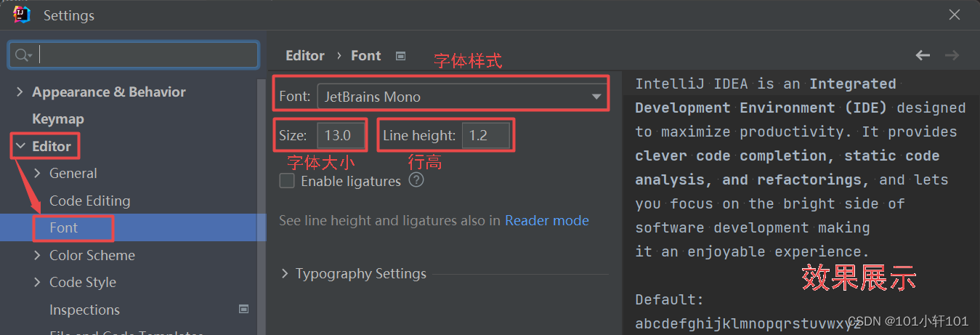Expand the Color Scheme node

[x=37, y=256]
